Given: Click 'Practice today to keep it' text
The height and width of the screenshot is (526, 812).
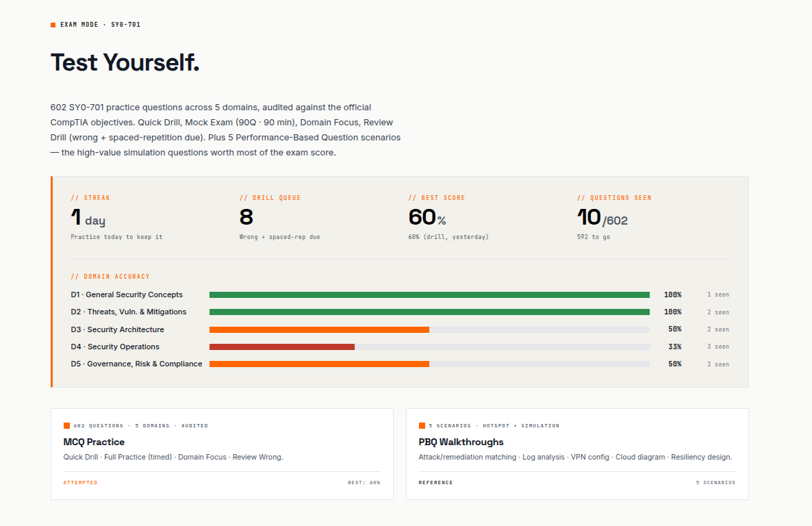Looking at the screenshot, I should [x=116, y=237].
